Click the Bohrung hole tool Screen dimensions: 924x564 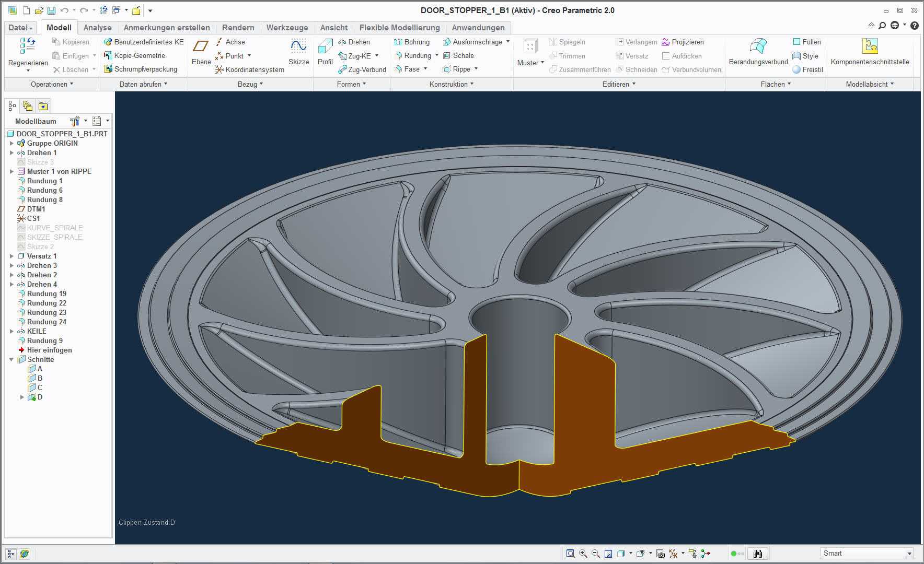(412, 42)
